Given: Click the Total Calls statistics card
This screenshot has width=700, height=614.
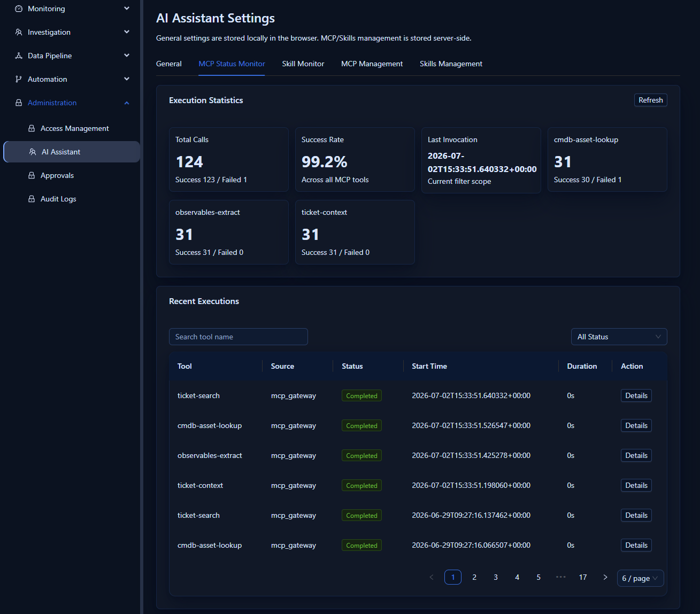Looking at the screenshot, I should [229, 159].
